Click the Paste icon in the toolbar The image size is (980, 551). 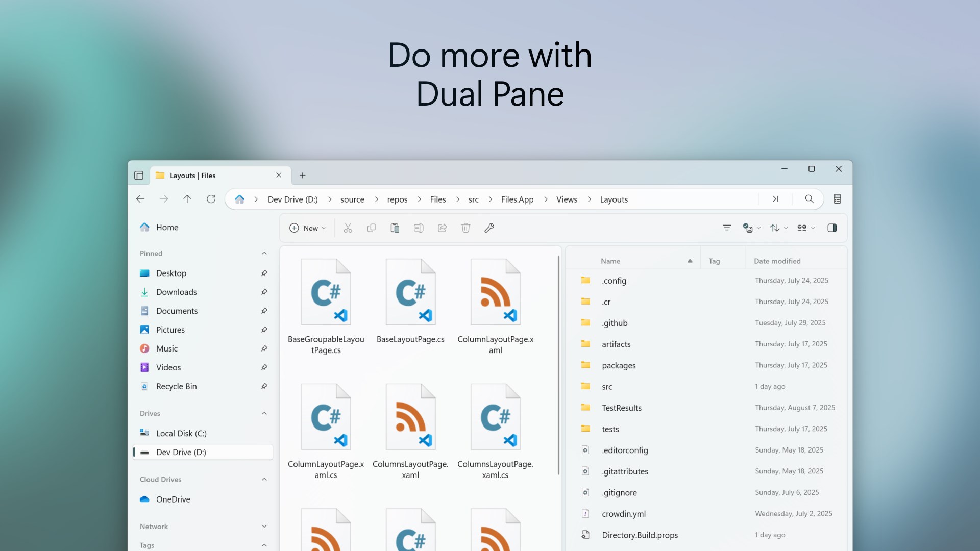[395, 228]
